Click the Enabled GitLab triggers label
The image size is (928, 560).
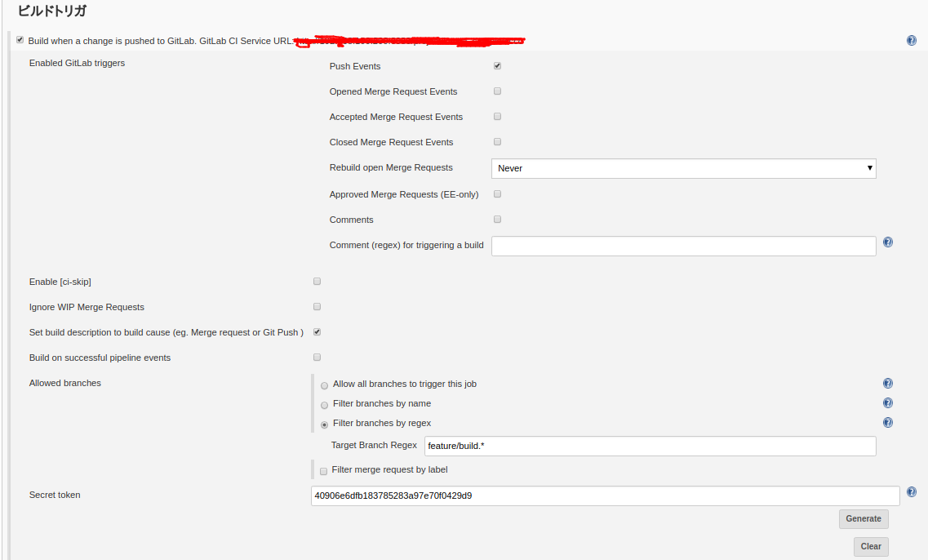77,63
